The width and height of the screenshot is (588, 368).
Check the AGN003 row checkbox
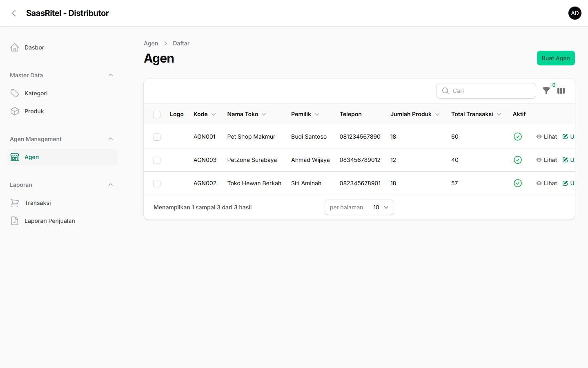pos(157,160)
